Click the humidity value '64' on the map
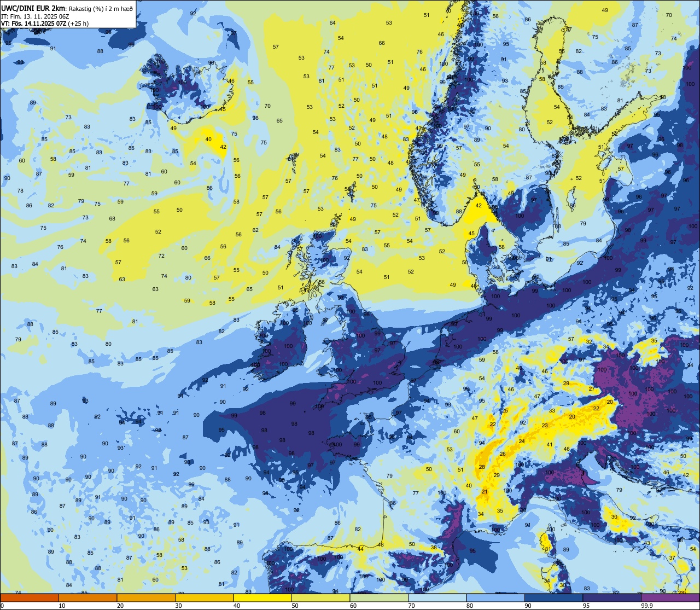700x610 pixels. 332,22
